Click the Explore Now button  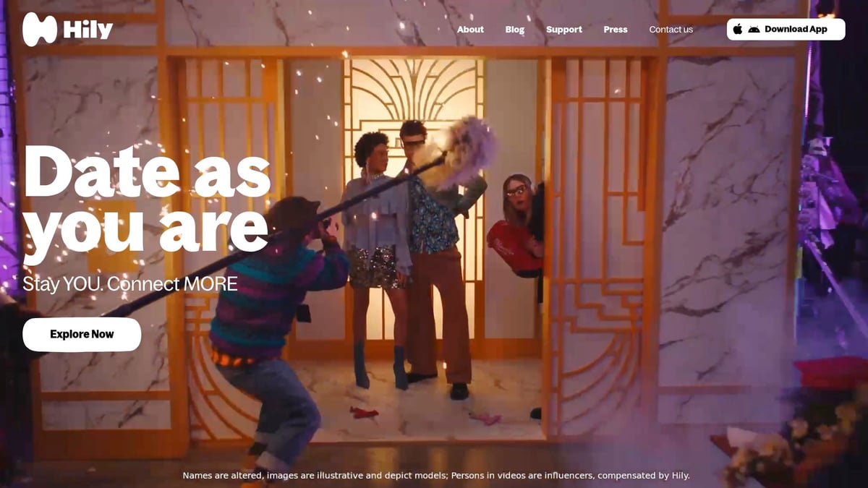pos(82,334)
